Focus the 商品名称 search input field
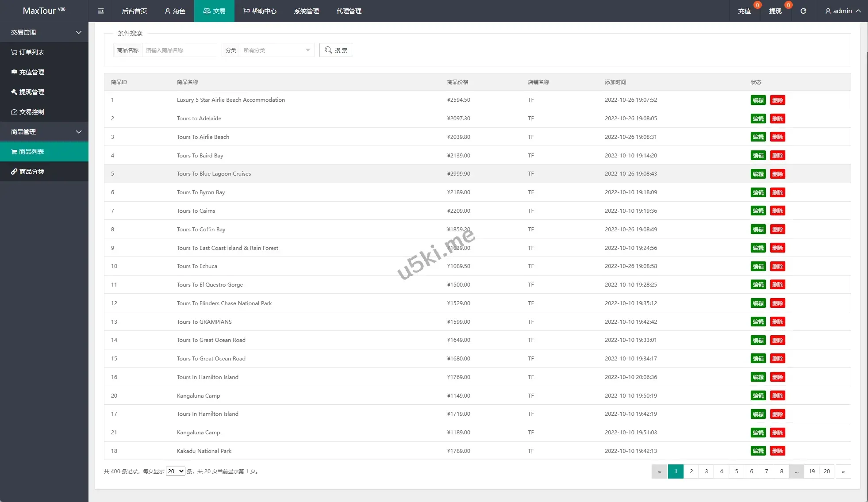The width and height of the screenshot is (868, 502). pyautogui.click(x=179, y=50)
